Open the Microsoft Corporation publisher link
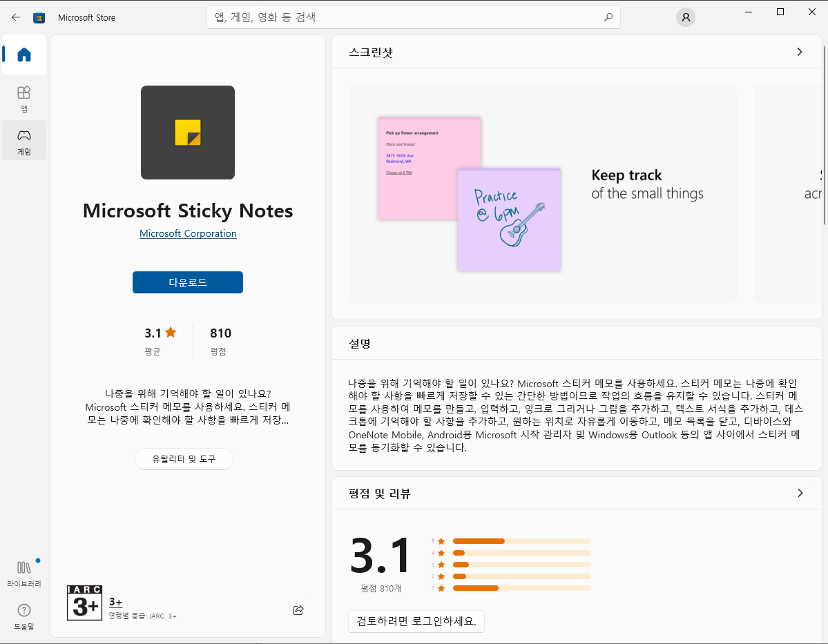The width and height of the screenshot is (828, 644). [188, 233]
